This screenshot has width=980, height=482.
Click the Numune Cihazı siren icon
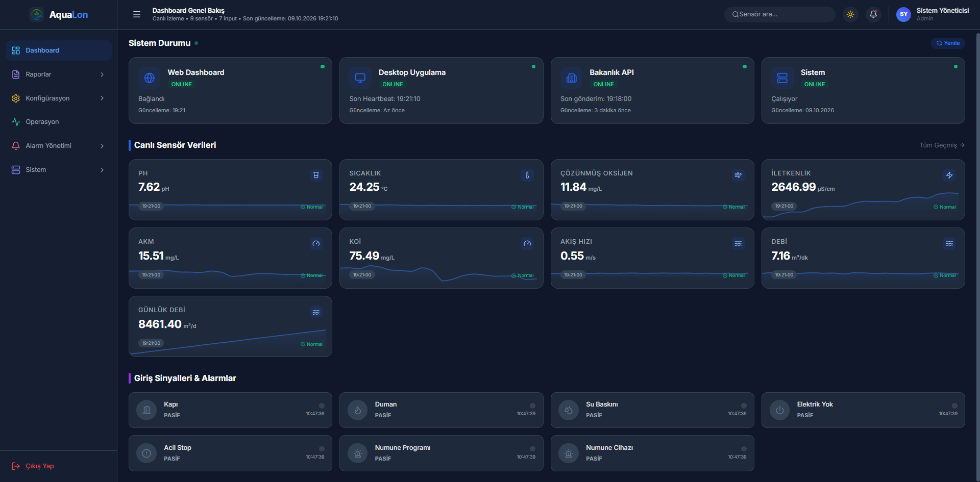click(569, 453)
